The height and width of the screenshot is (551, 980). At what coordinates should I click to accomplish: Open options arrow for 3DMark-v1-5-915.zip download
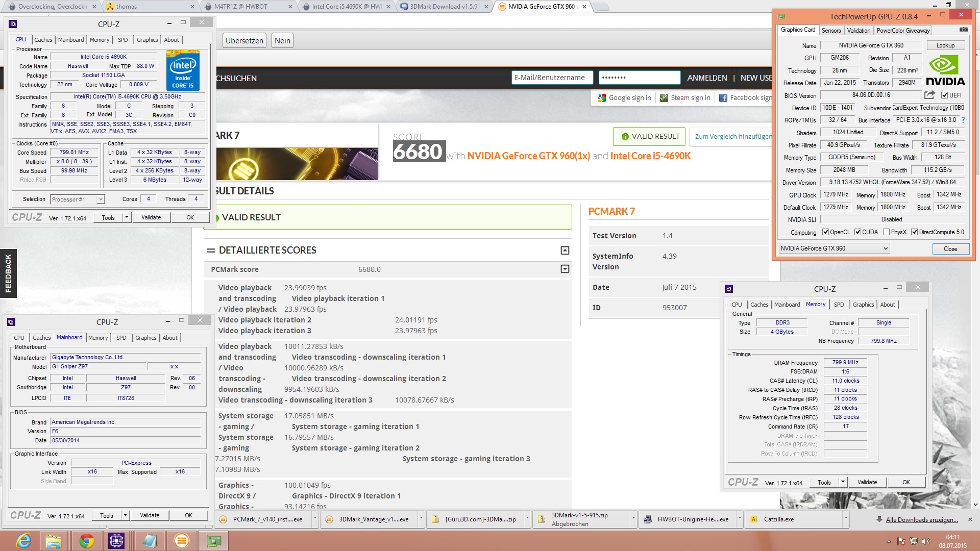pos(633,519)
